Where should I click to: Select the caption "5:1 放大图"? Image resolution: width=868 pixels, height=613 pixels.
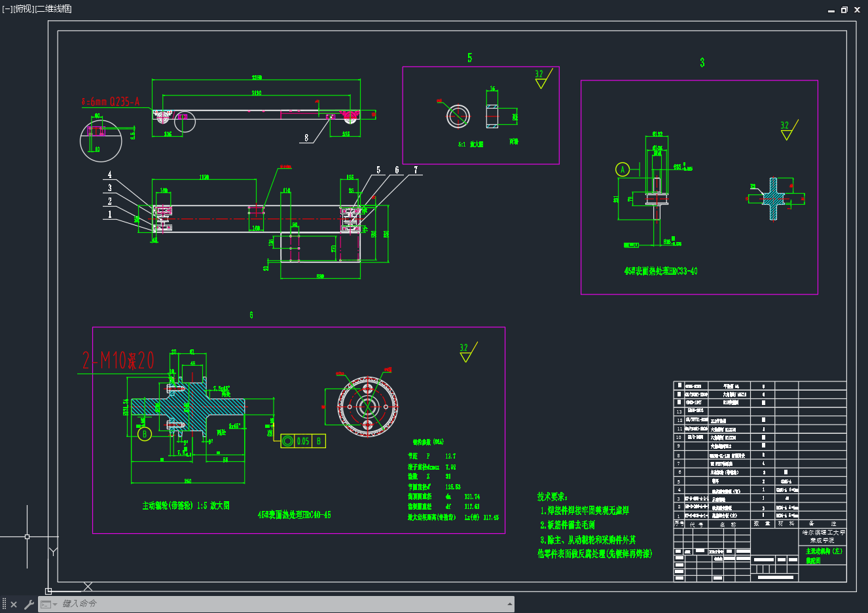click(471, 144)
